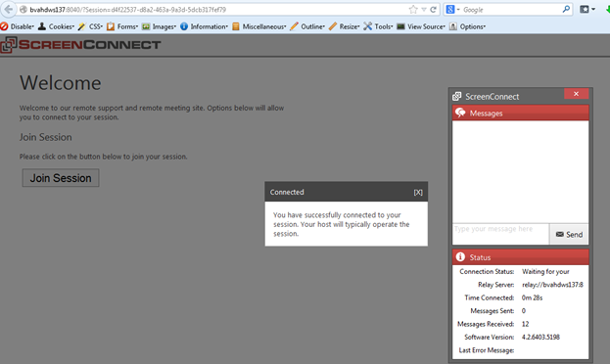
Task: Open the Images toolbar menu
Action: 164,26
